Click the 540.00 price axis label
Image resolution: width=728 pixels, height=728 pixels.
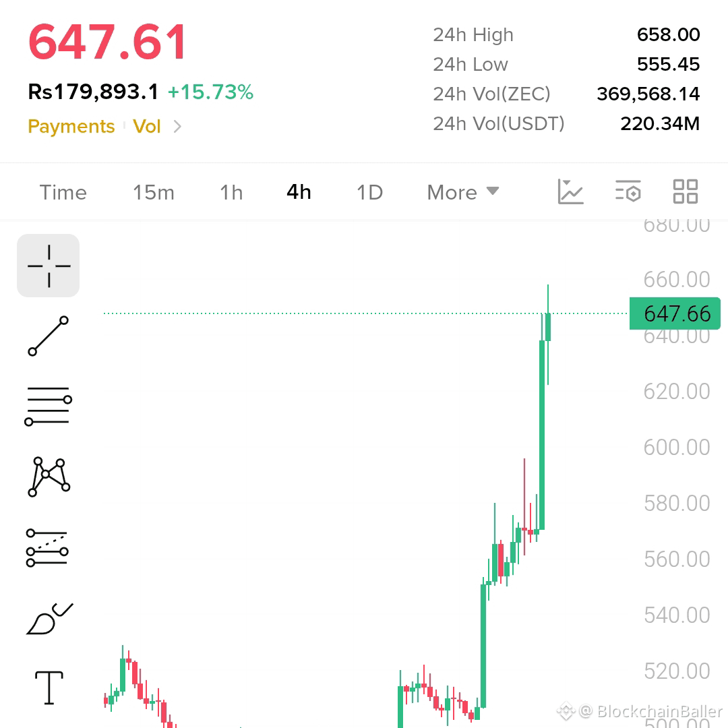point(677,615)
